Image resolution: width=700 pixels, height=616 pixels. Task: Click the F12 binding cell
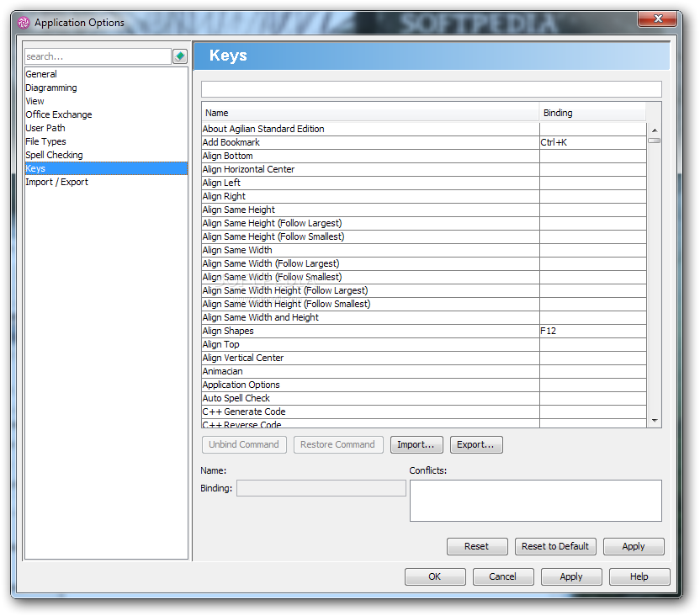pos(593,331)
